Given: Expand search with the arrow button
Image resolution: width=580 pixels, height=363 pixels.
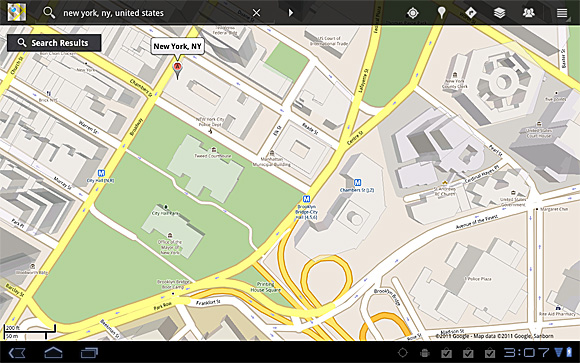Looking at the screenshot, I should click(291, 13).
